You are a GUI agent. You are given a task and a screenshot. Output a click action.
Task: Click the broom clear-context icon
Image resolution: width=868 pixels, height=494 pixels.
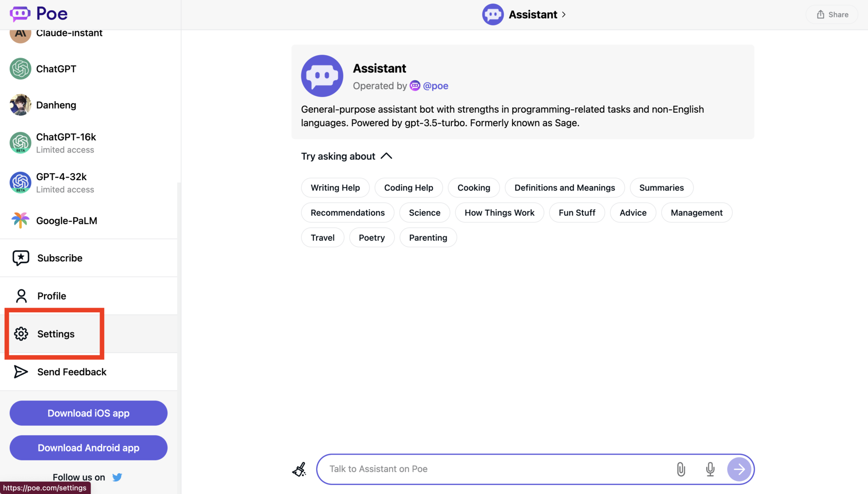click(299, 469)
